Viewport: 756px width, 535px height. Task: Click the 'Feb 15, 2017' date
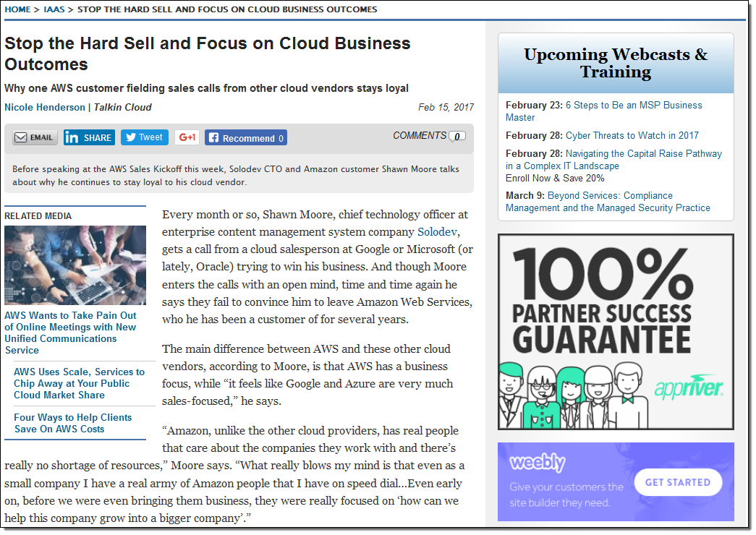tap(446, 107)
